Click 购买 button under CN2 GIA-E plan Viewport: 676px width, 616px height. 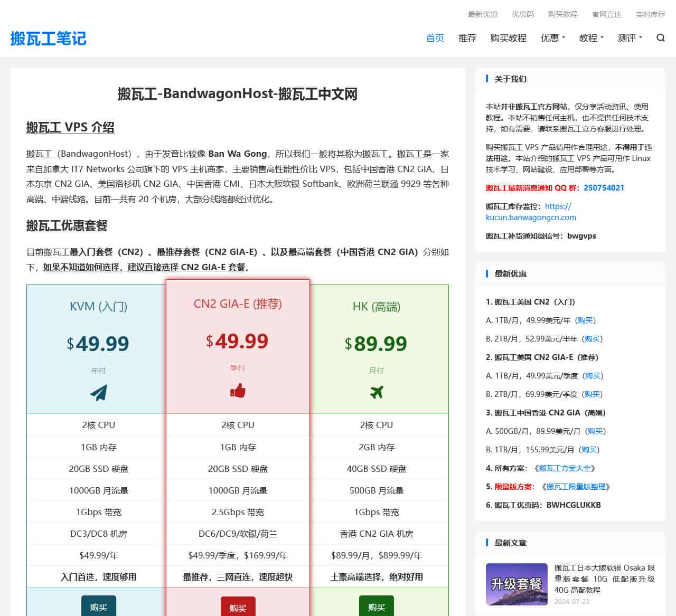(x=237, y=608)
